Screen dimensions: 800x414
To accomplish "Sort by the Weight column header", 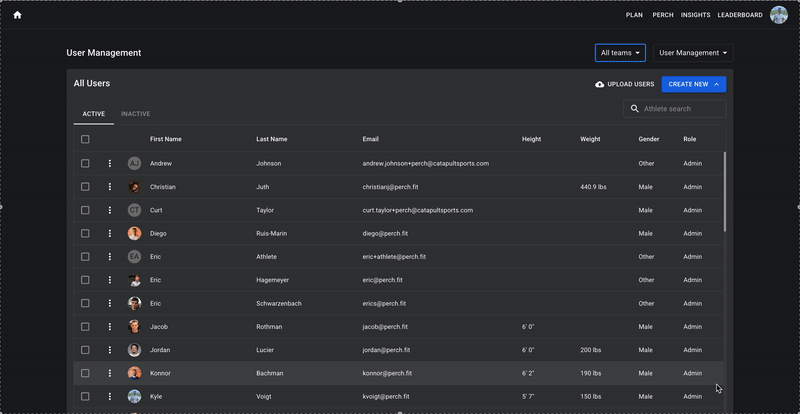I will (590, 139).
